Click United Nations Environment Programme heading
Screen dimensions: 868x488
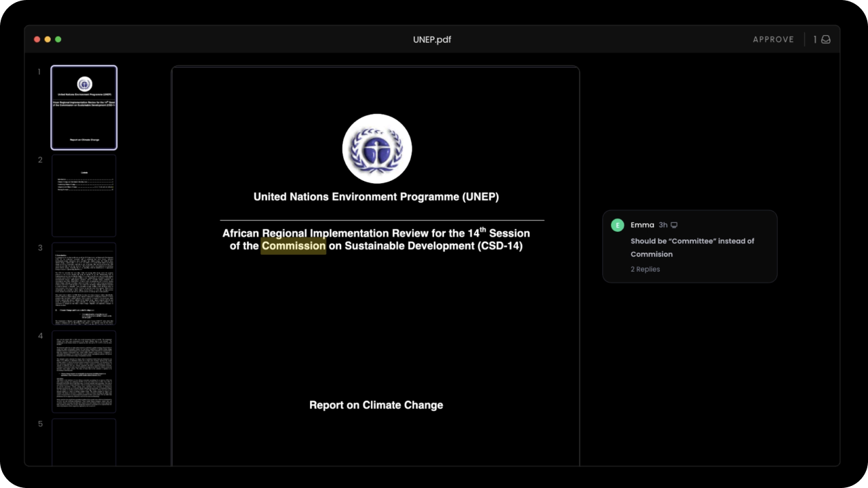(x=376, y=197)
